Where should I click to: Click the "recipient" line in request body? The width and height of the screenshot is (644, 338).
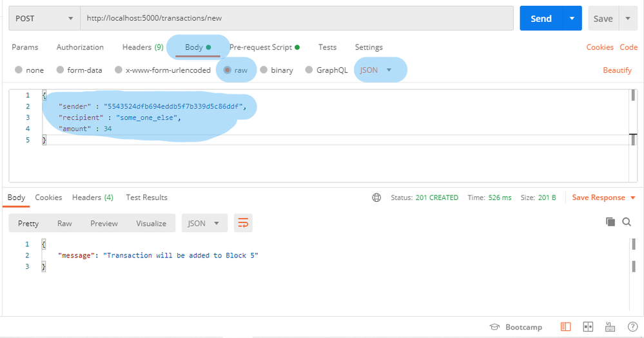click(119, 117)
